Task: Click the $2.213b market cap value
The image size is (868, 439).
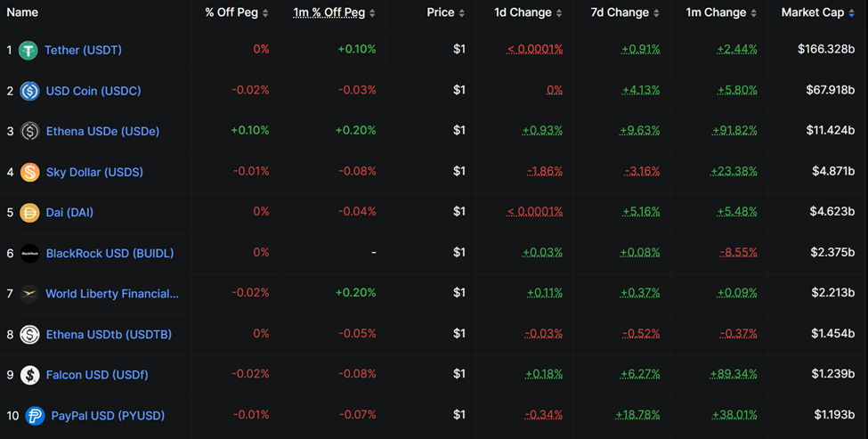Action: [x=833, y=293]
